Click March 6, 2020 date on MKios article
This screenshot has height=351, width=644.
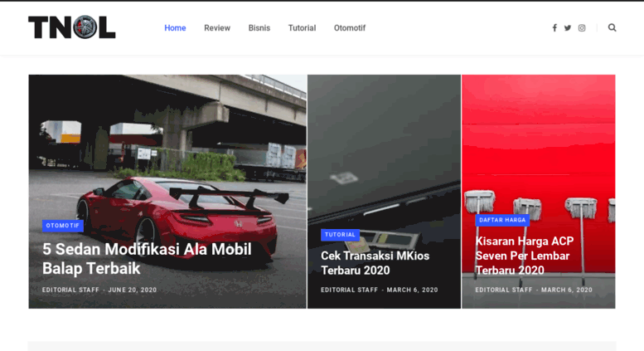tap(413, 290)
